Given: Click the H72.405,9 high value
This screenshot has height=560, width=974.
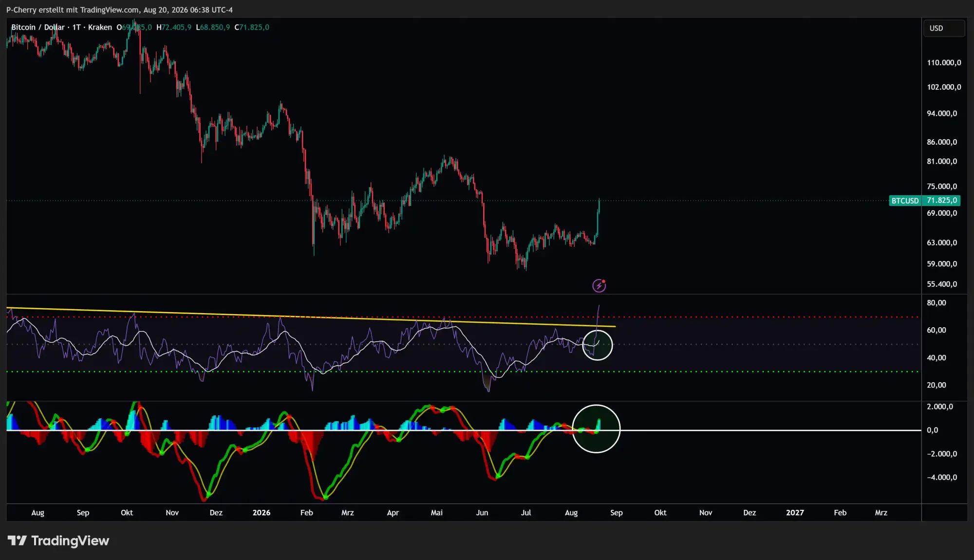Looking at the screenshot, I should pos(174,27).
